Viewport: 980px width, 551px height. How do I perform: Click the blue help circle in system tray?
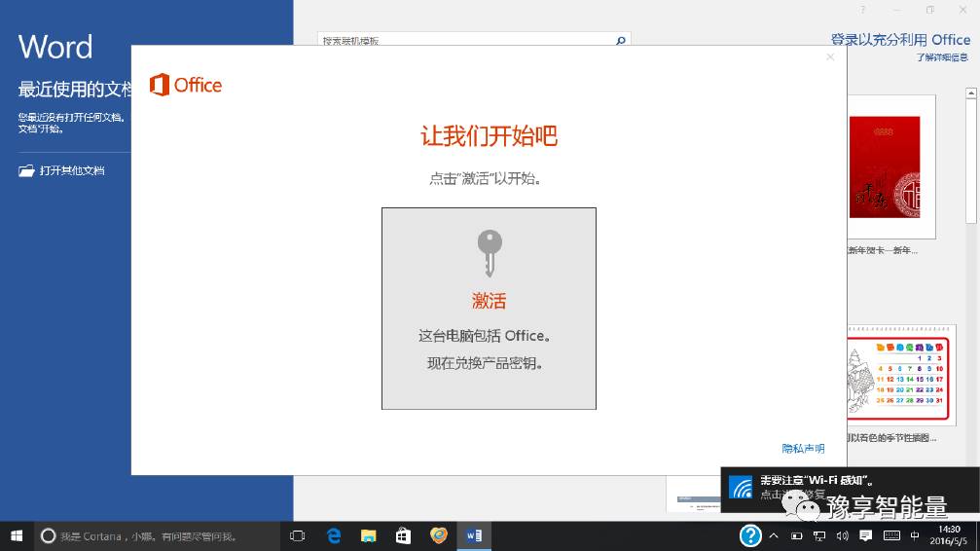pyautogui.click(x=750, y=535)
